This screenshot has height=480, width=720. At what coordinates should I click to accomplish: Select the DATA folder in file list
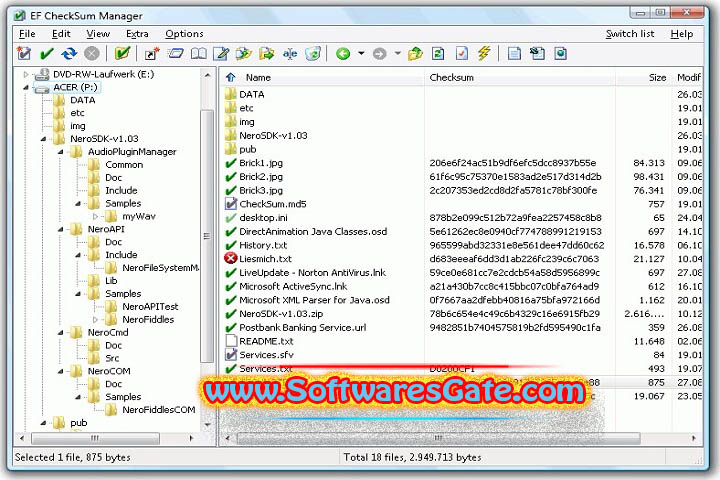tap(251, 94)
